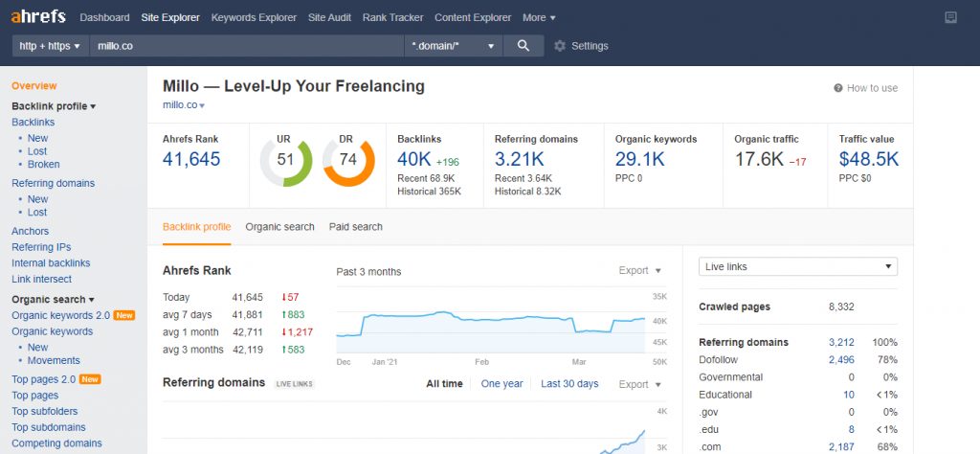Open Content Explorer
This screenshot has height=454, width=980.
click(473, 17)
